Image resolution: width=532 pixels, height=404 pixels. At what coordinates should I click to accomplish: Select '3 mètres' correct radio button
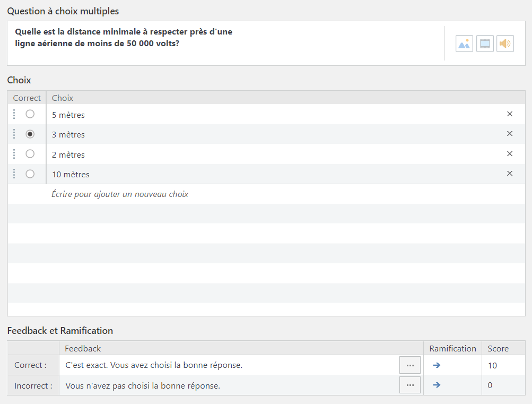(30, 134)
